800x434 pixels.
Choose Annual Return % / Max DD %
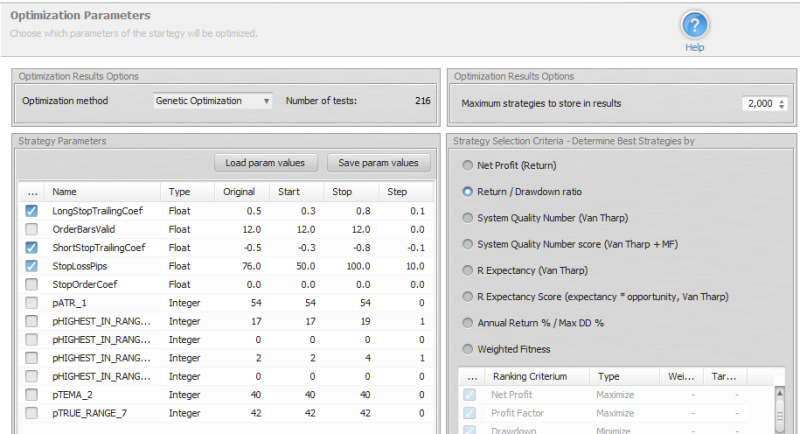467,323
